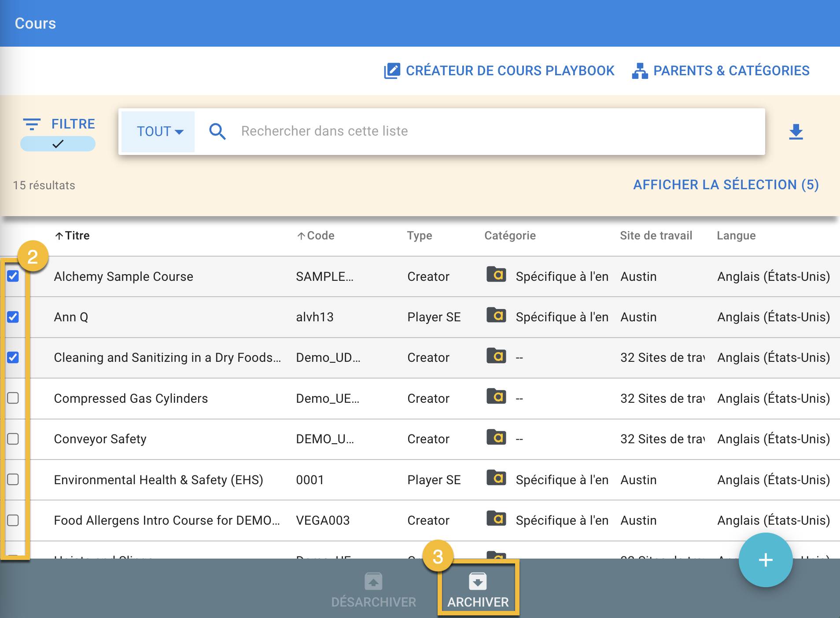Click Afficher la sélection (5)
This screenshot has height=618, width=840.
[726, 185]
